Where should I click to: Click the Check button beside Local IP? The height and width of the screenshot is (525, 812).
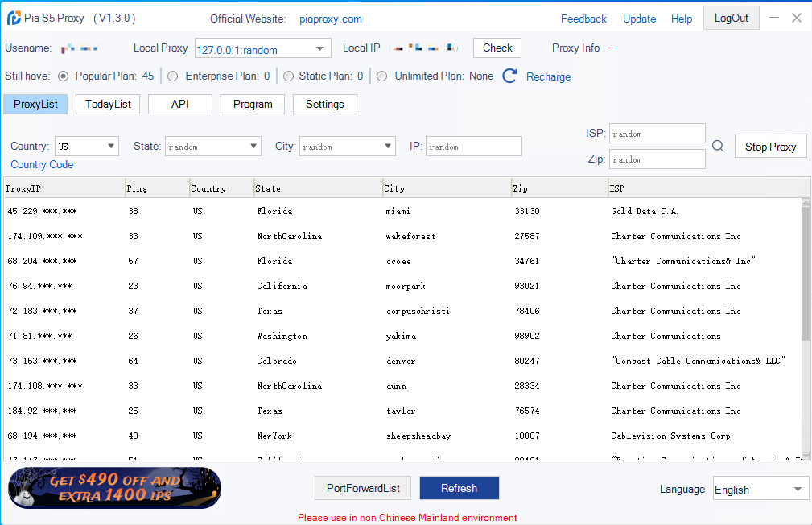pyautogui.click(x=497, y=48)
